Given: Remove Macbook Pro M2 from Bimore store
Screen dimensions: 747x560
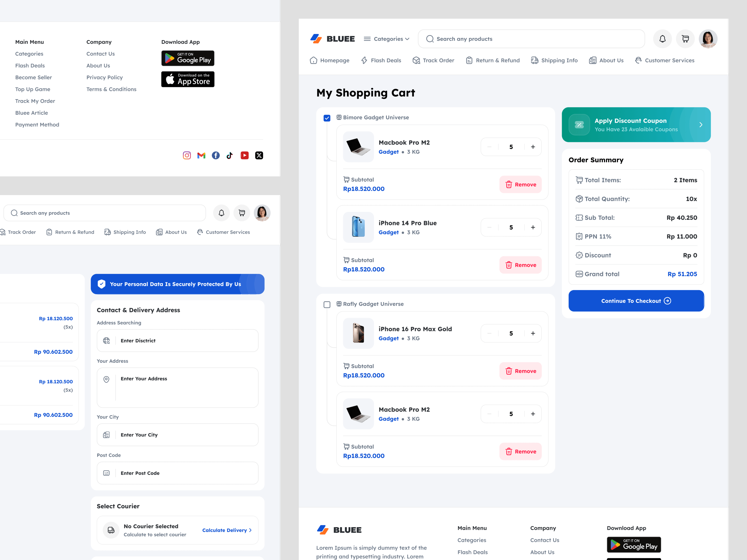Looking at the screenshot, I should (x=520, y=185).
